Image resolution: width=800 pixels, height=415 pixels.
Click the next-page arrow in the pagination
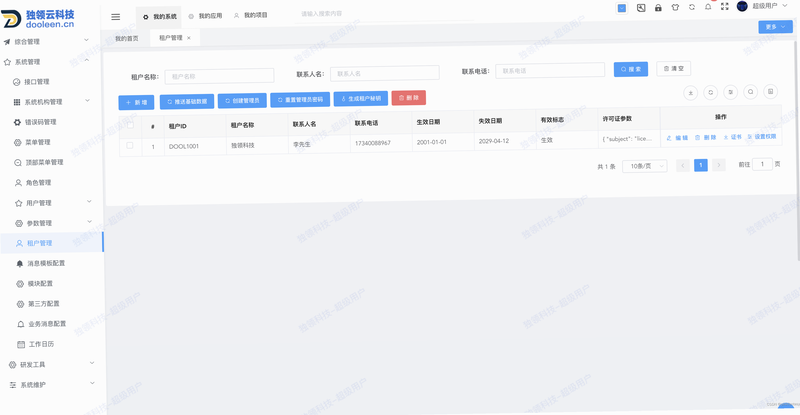point(718,164)
